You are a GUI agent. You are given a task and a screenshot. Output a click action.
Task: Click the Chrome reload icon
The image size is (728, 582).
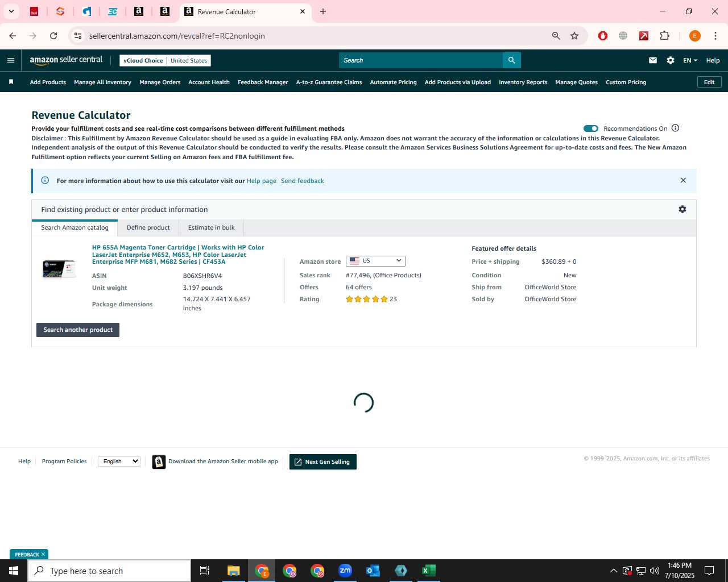point(53,36)
